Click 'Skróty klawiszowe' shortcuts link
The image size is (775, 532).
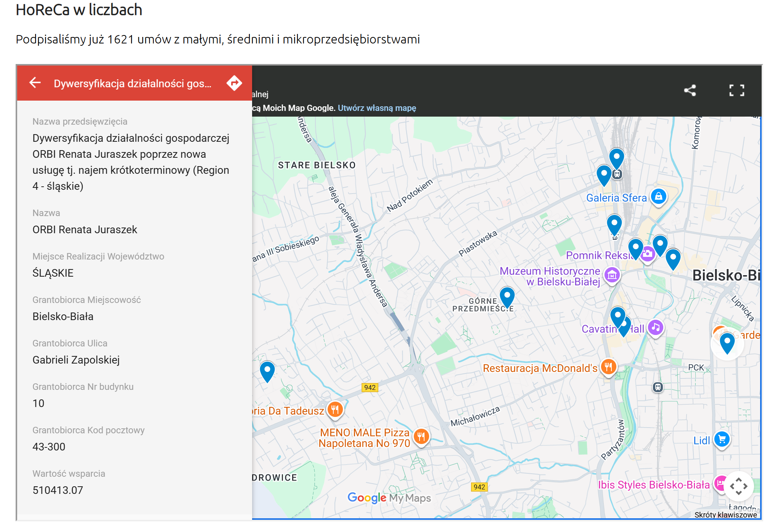pyautogui.click(x=725, y=515)
